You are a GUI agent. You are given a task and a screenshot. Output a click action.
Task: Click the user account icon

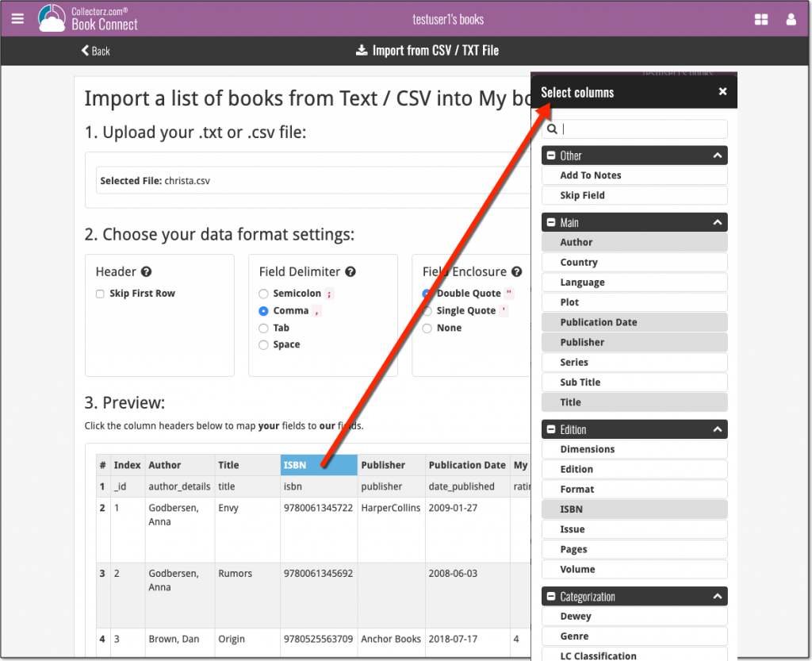coord(791,18)
